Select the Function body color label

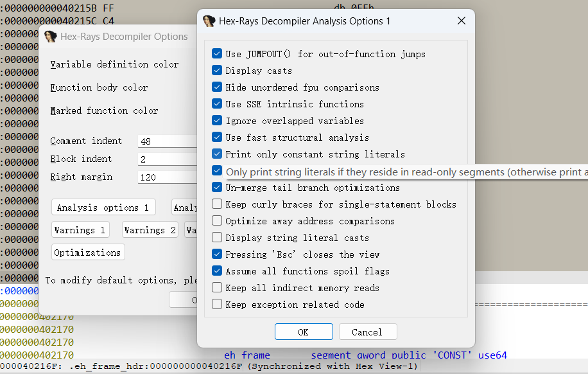click(99, 87)
